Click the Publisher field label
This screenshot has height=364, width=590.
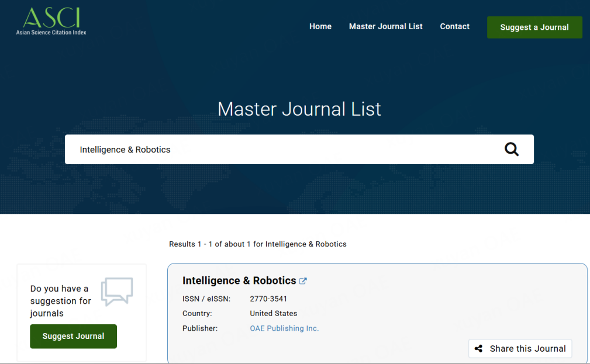click(x=200, y=328)
